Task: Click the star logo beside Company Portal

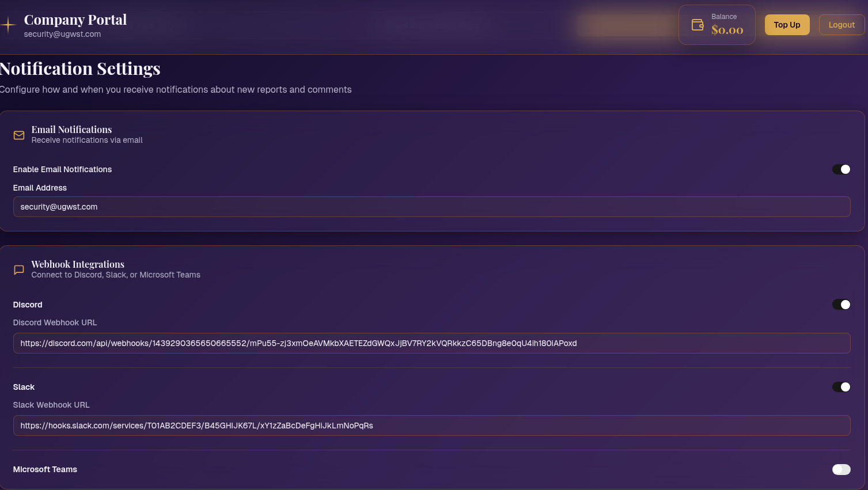Action: pos(8,25)
